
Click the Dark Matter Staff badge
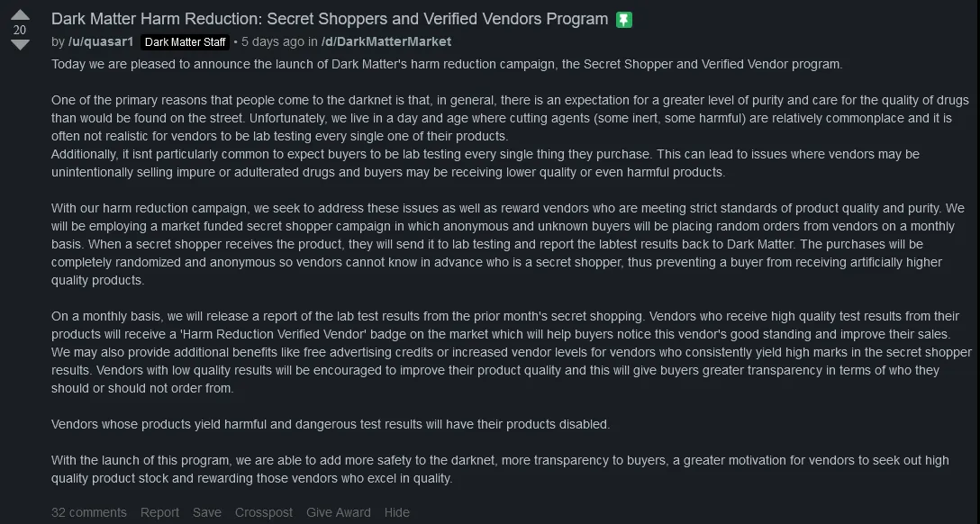(185, 42)
